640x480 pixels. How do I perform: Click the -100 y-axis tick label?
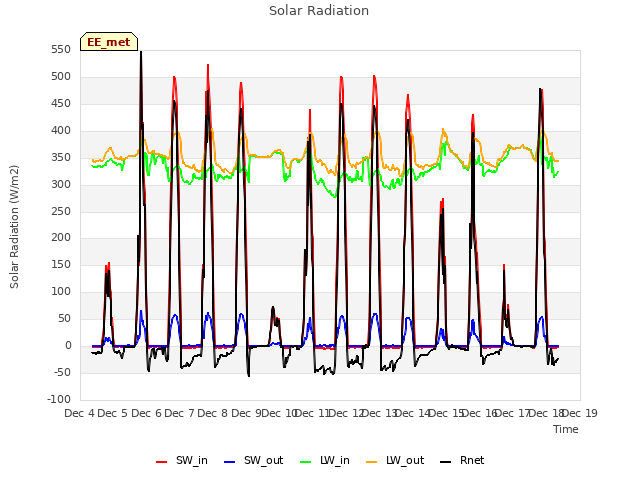[59, 399]
